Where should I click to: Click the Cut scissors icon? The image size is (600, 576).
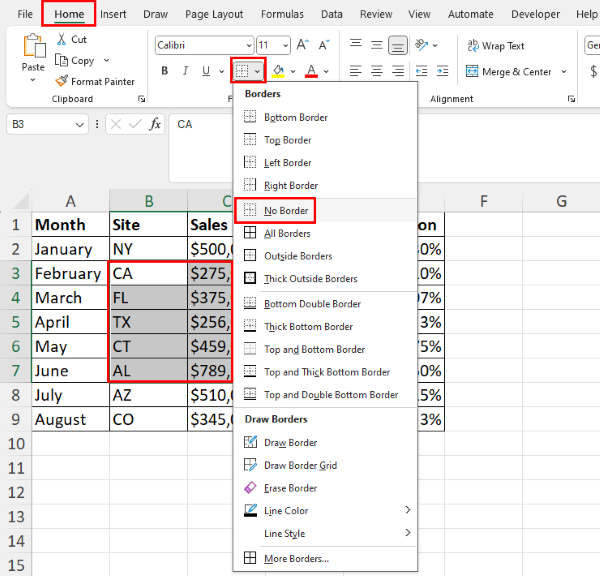point(63,39)
